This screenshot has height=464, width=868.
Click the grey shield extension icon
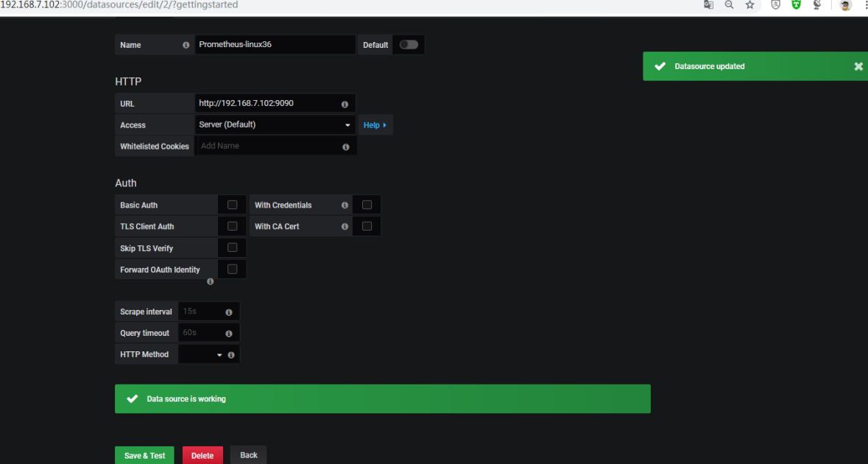[x=775, y=5]
